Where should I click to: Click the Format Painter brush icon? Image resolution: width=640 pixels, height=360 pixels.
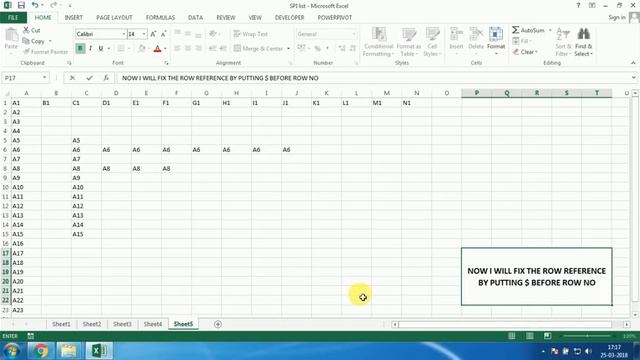click(x=26, y=52)
